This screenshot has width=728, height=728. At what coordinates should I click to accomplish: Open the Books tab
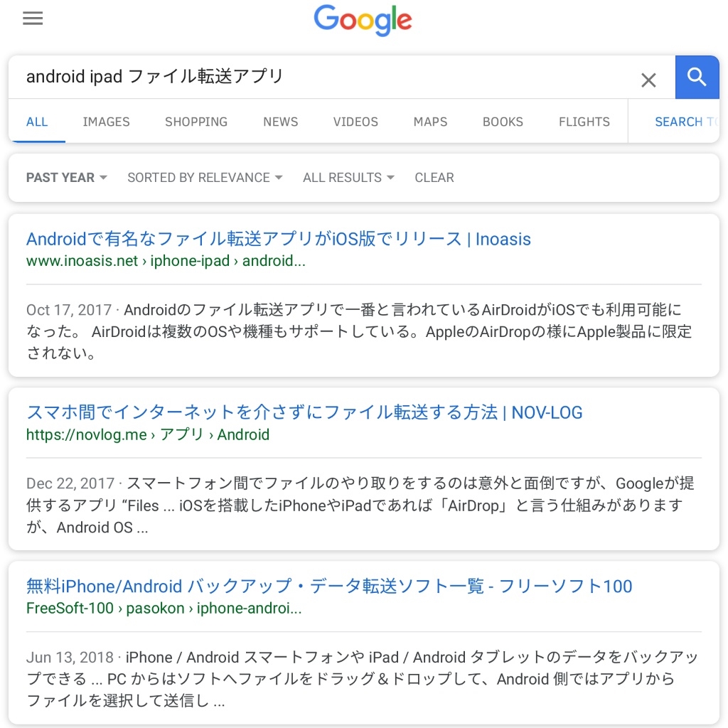coord(503,122)
